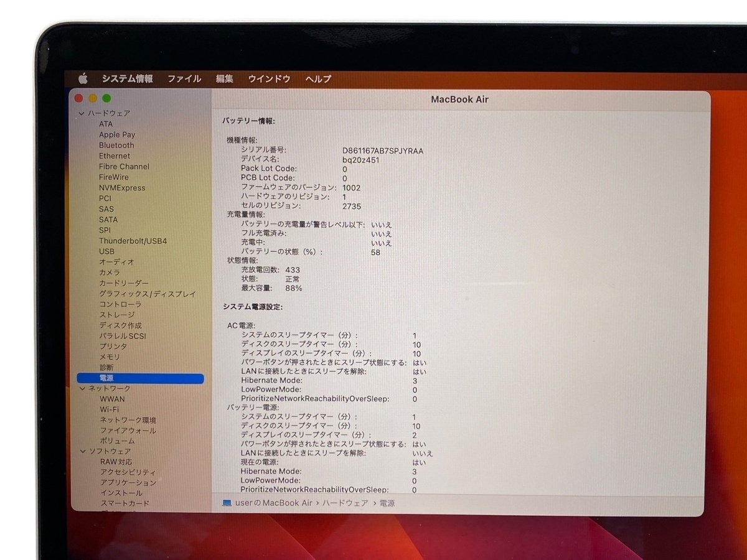Click the バッテリー情報 heading

pyautogui.click(x=249, y=121)
